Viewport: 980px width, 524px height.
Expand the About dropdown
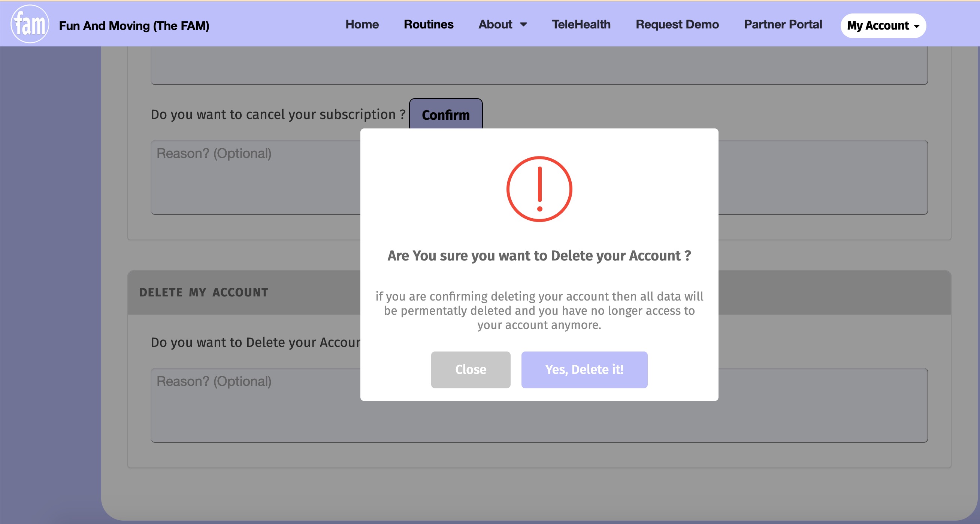click(503, 24)
